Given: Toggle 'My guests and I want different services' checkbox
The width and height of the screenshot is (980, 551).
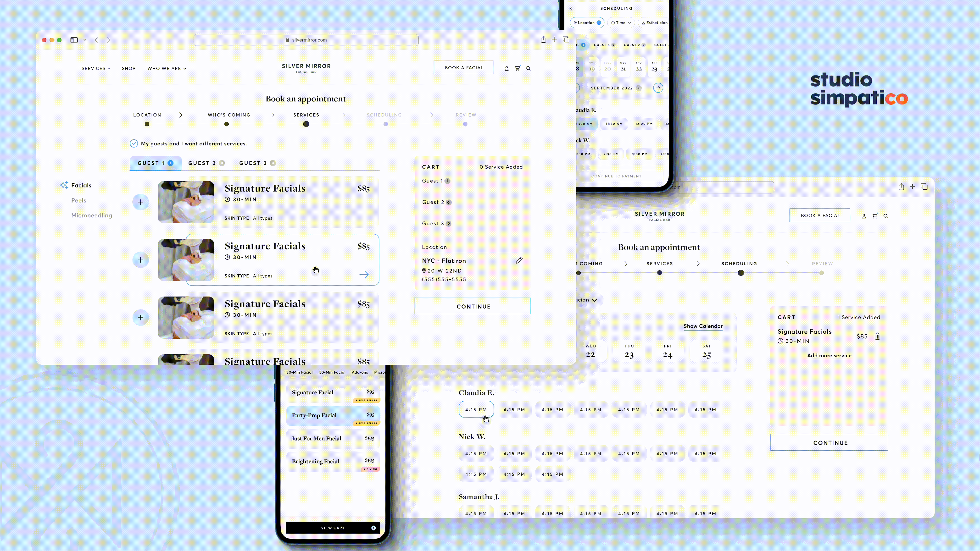Looking at the screenshot, I should (134, 143).
